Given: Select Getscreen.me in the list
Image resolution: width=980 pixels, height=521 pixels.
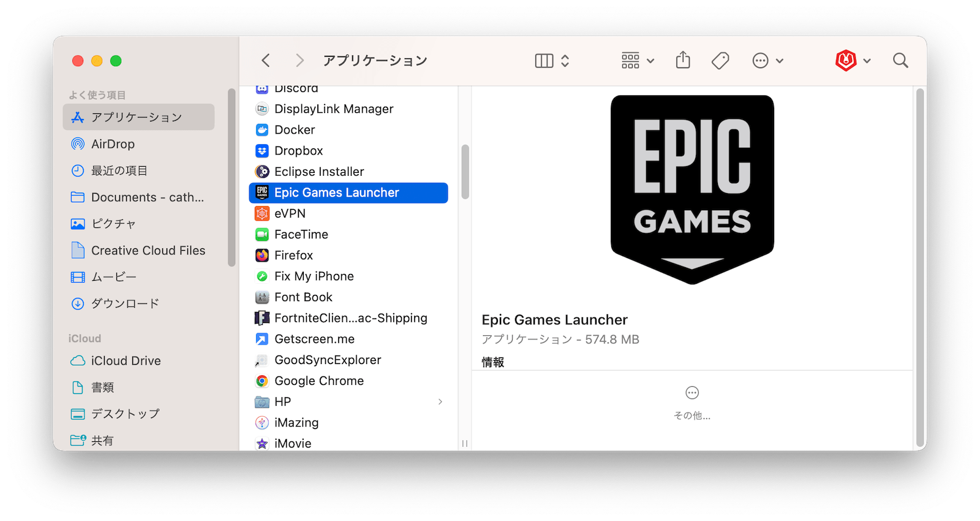Looking at the screenshot, I should click(349, 339).
